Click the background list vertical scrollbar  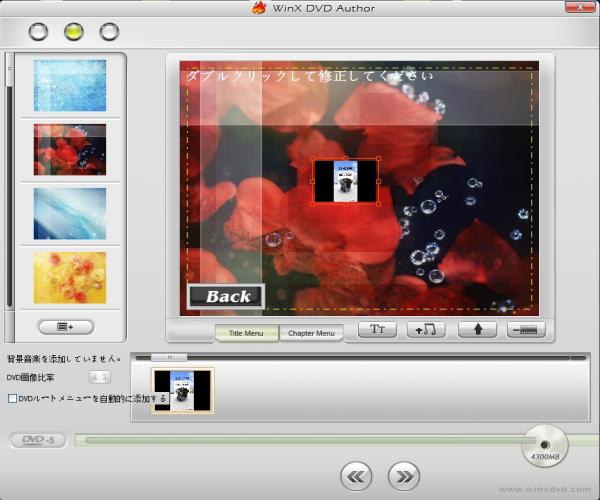pos(10,197)
